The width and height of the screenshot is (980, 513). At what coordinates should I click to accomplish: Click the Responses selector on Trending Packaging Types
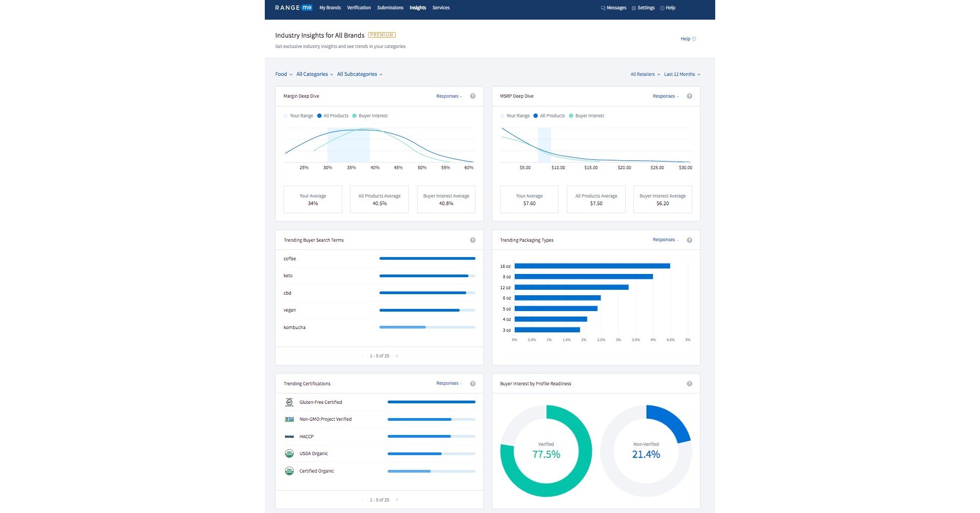pos(666,240)
